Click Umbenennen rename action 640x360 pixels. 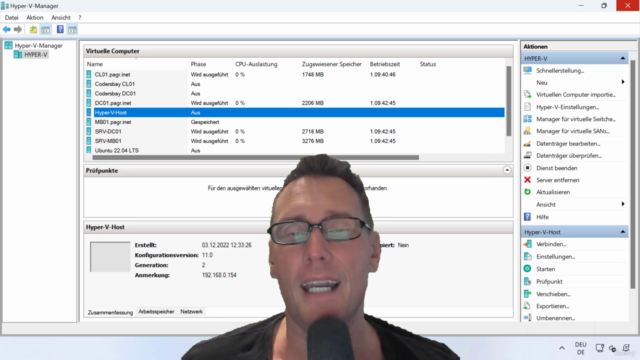tap(556, 318)
